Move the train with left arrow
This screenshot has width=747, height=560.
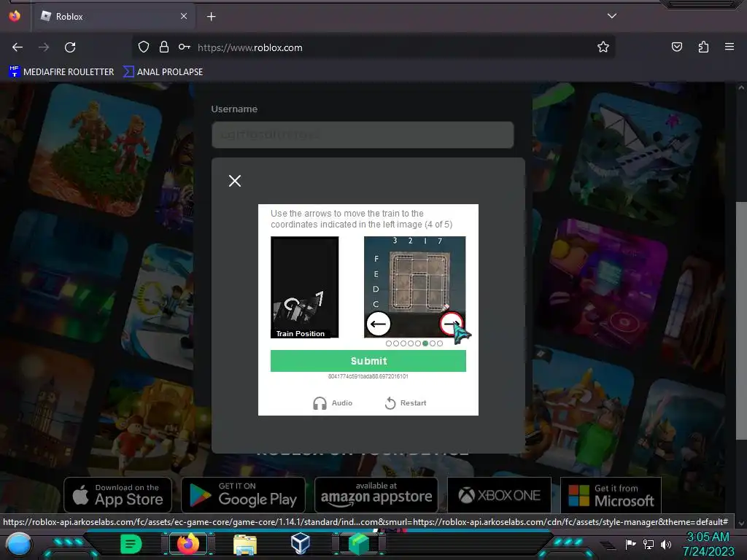[379, 324]
